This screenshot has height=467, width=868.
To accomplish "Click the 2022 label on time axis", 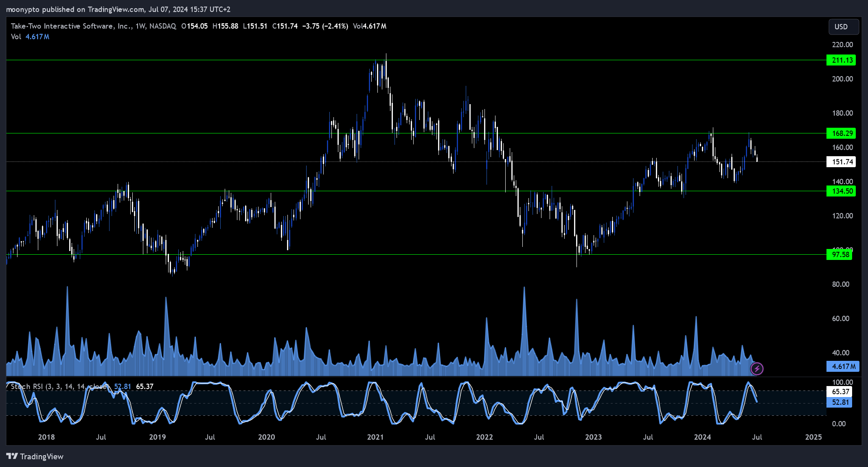I will point(484,437).
